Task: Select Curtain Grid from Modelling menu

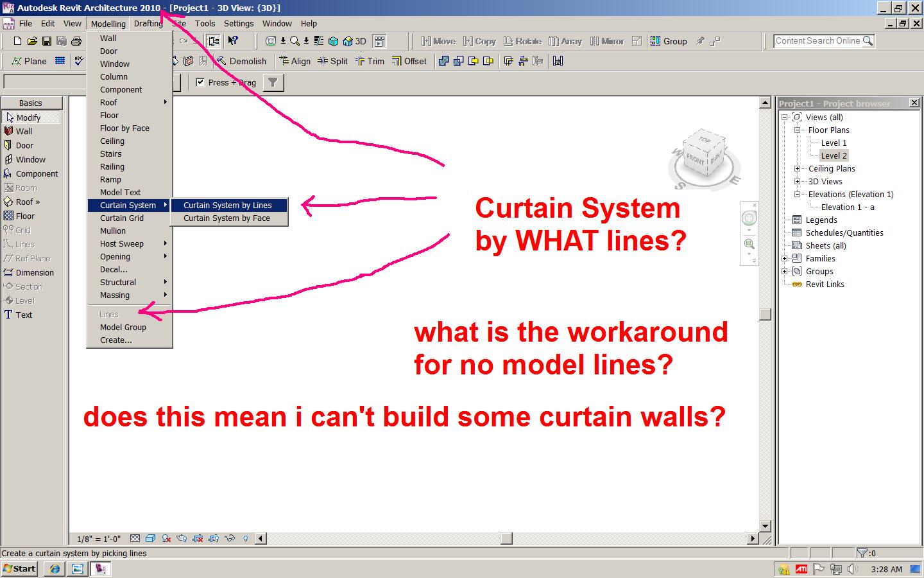Action: pos(122,218)
